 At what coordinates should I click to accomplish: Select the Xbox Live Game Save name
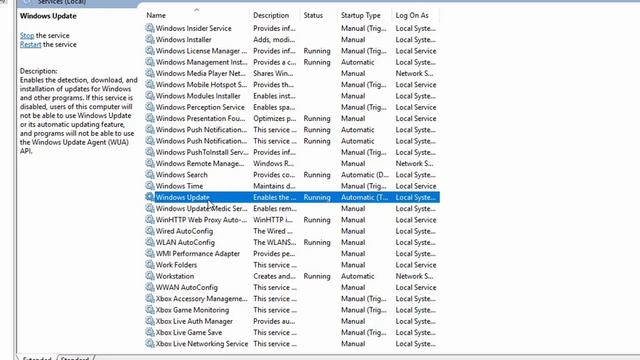189,332
